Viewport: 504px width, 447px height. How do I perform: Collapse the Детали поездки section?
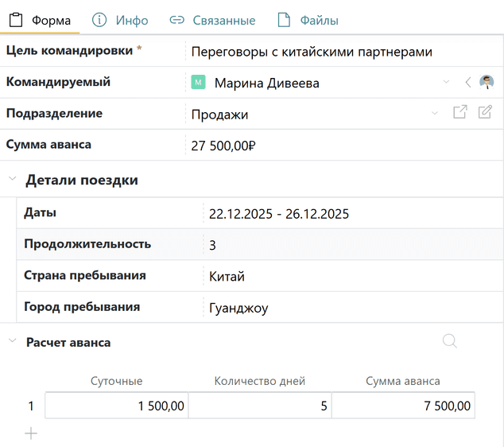[12, 180]
